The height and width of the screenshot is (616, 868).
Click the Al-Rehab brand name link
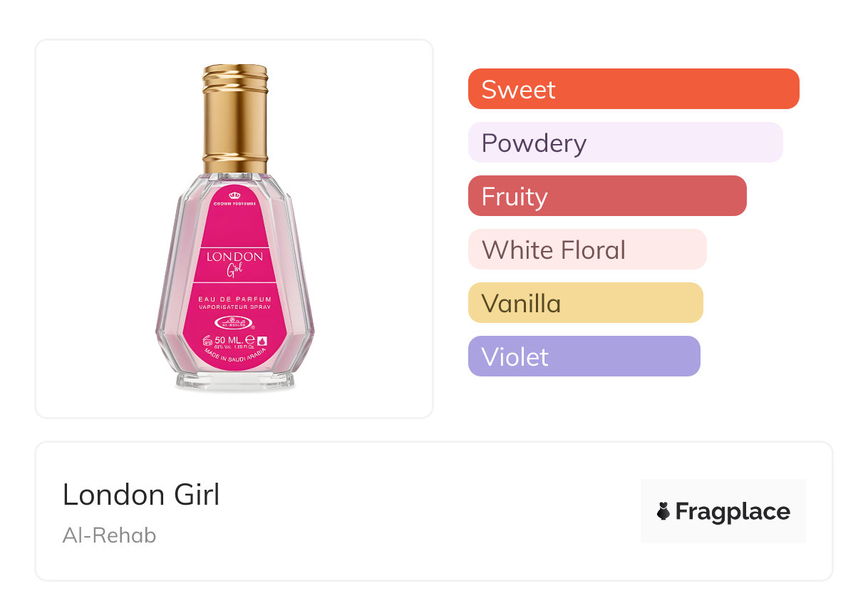tap(109, 535)
